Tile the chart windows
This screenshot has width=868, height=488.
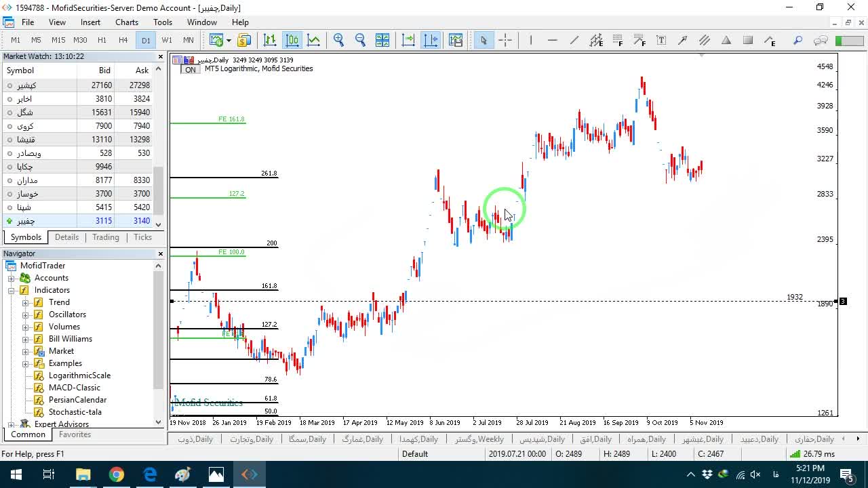click(x=382, y=40)
